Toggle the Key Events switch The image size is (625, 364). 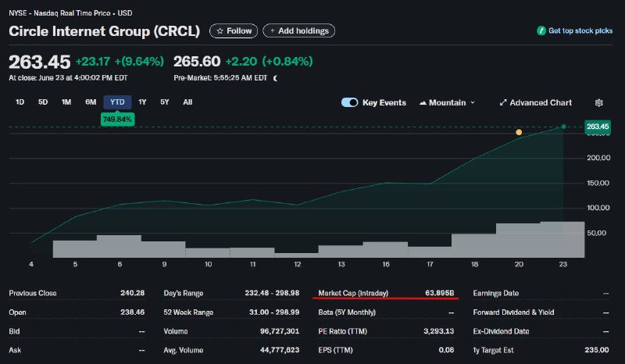[349, 102]
